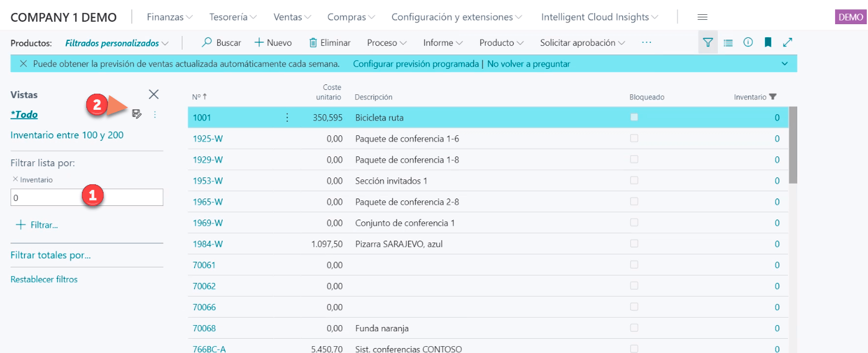Screen dimensions: 868x353
Task: Expand the Finanzas menu
Action: [x=169, y=17]
